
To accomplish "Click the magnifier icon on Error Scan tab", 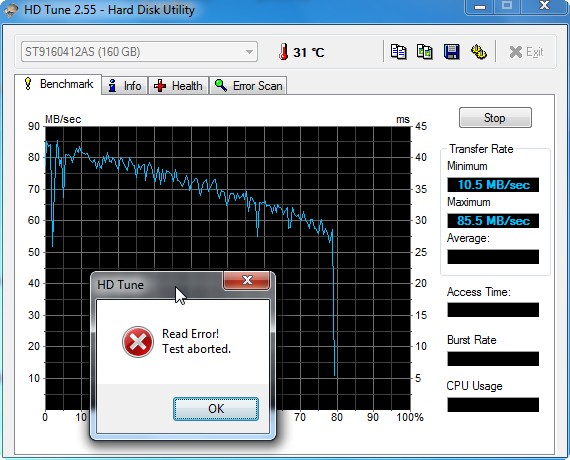I will coord(221,85).
